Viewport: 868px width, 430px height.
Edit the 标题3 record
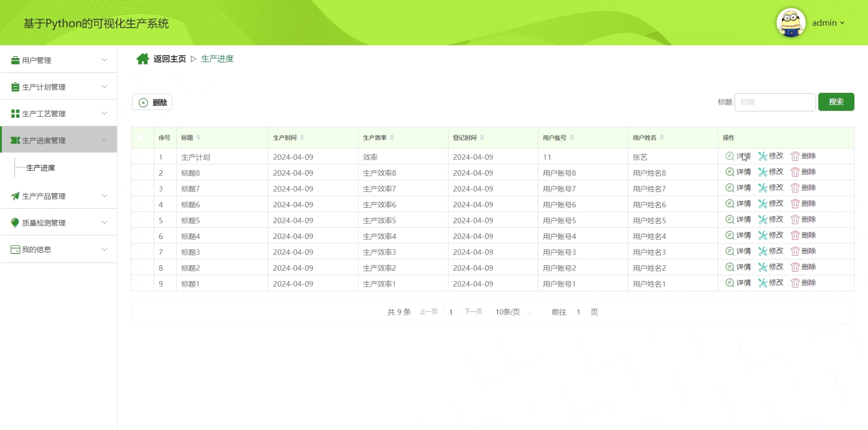[771, 251]
